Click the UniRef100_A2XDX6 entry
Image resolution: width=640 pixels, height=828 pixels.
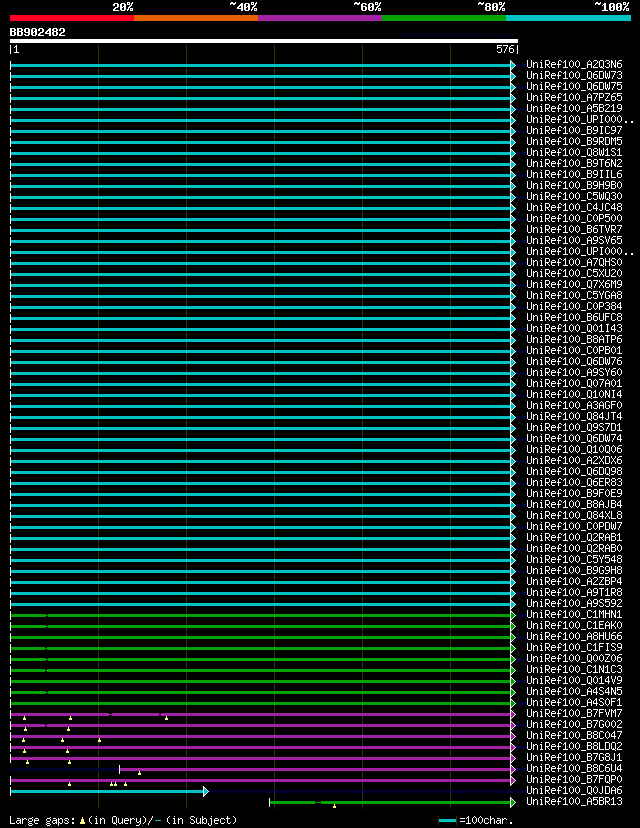click(x=574, y=460)
